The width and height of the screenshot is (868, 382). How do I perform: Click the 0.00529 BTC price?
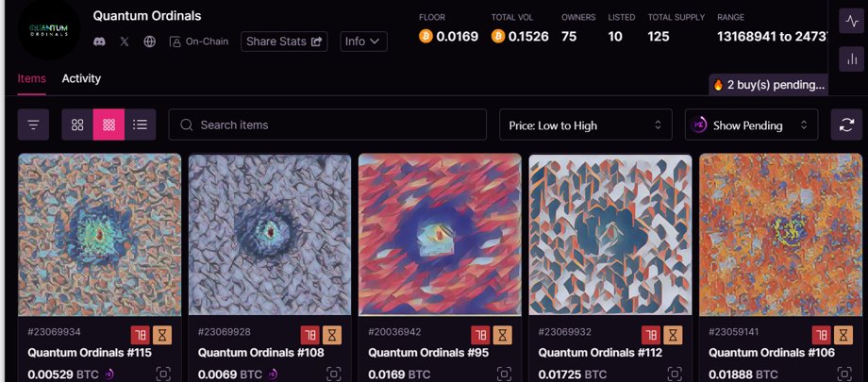click(63, 374)
